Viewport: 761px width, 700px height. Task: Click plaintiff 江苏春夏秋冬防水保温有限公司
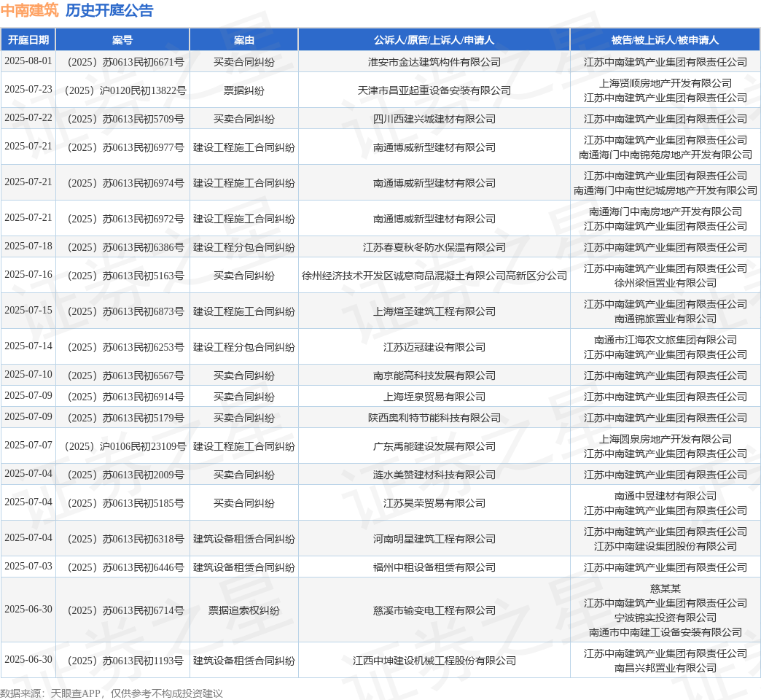[434, 248]
